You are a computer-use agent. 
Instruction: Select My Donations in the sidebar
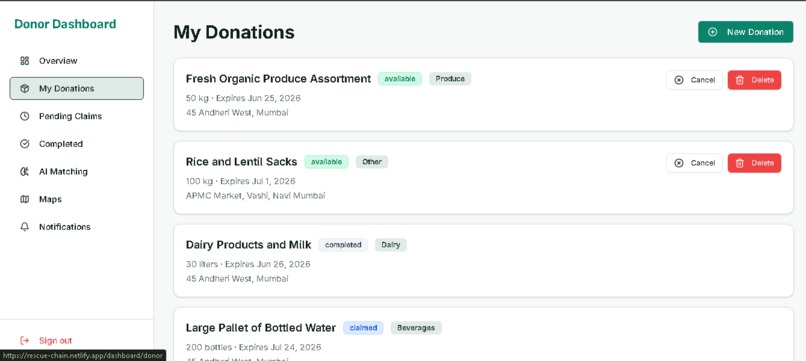[77, 88]
